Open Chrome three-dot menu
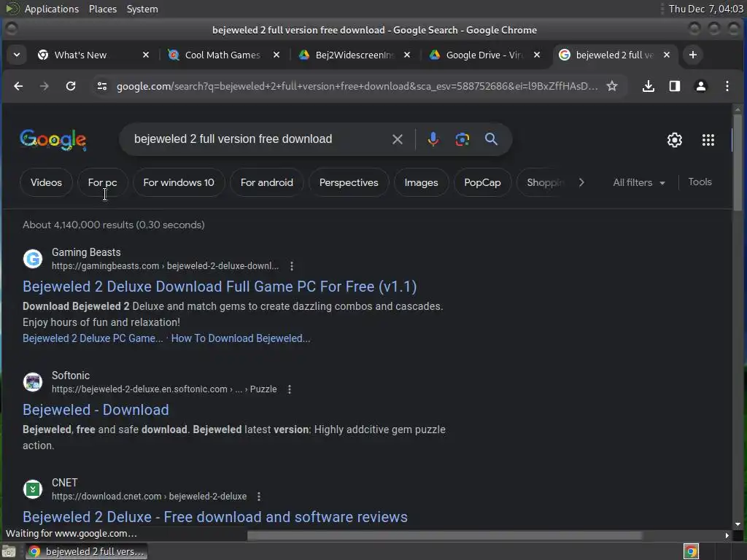The image size is (747, 560). 727,86
